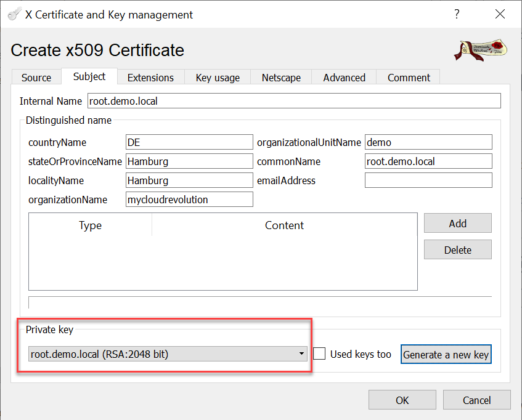Click into the emailAddress field
Image resolution: width=522 pixels, height=420 pixels.
(428, 180)
